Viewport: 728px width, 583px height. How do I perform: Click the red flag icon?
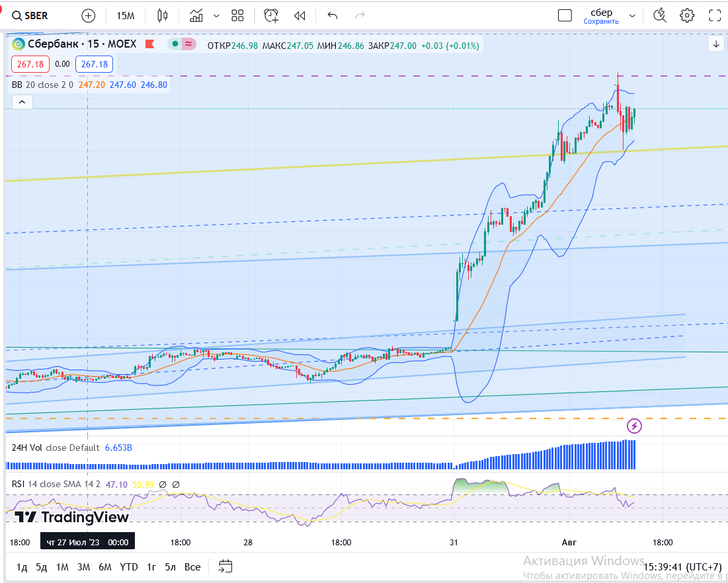click(x=149, y=44)
